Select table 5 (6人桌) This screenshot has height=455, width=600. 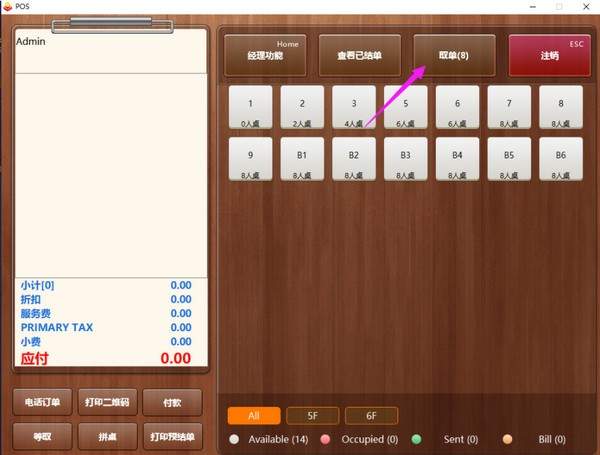pyautogui.click(x=406, y=107)
